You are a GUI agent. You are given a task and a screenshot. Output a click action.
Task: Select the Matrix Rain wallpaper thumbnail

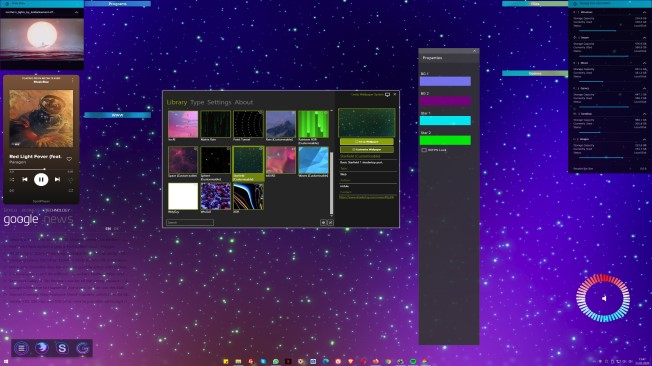click(215, 124)
